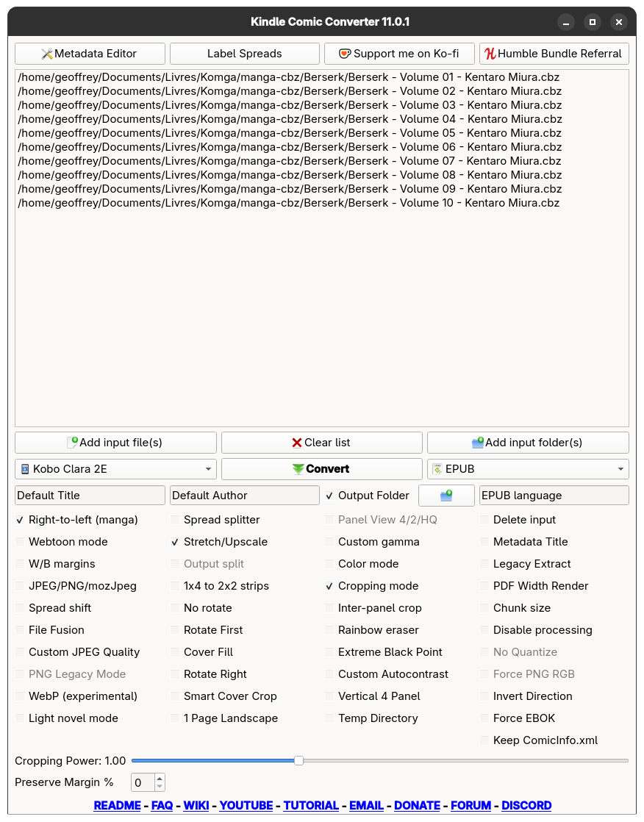Disable Stretch/Upscale
This screenshot has height=822, width=644.
click(x=175, y=542)
